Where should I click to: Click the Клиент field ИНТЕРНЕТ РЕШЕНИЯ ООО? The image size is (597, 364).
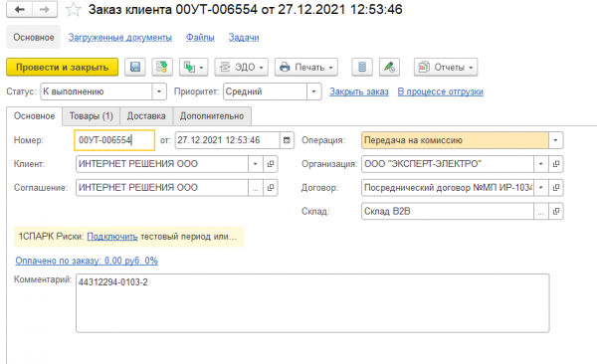pyautogui.click(x=162, y=164)
